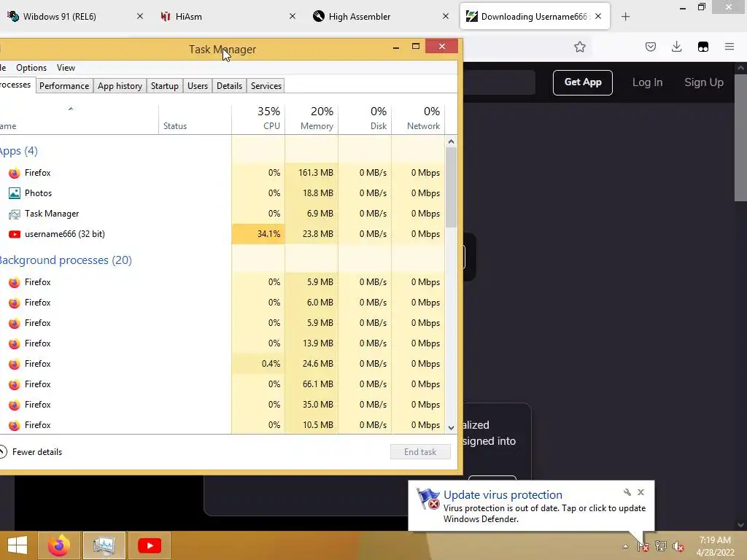Dismiss the Update virus protection notification
Image resolution: width=747 pixels, height=560 pixels.
click(641, 492)
